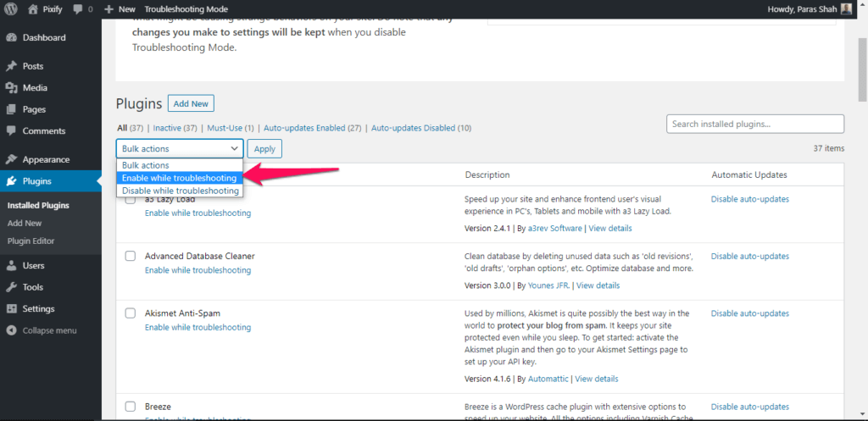The width and height of the screenshot is (868, 421).
Task: Click the Pixify home icon
Action: click(33, 8)
